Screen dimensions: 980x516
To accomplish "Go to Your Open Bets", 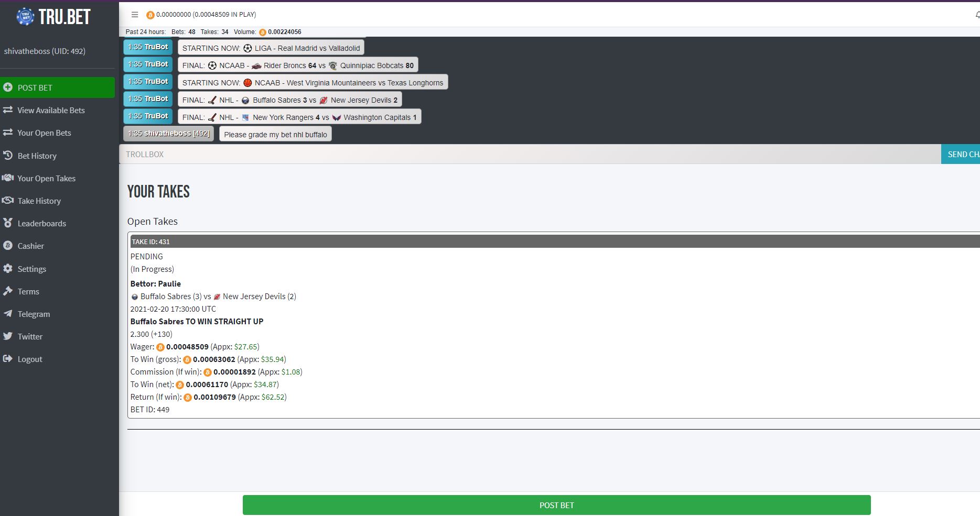I will [44, 133].
